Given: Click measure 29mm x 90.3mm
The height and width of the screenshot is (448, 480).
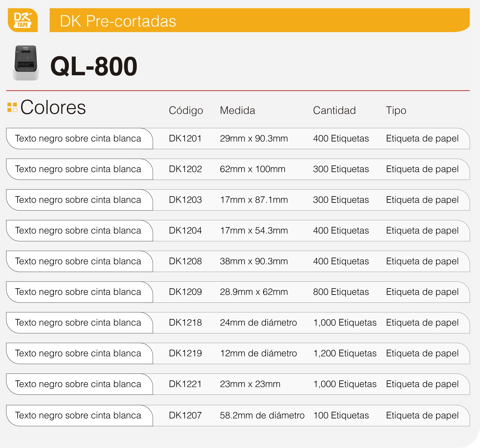Looking at the screenshot, I should point(254,138).
